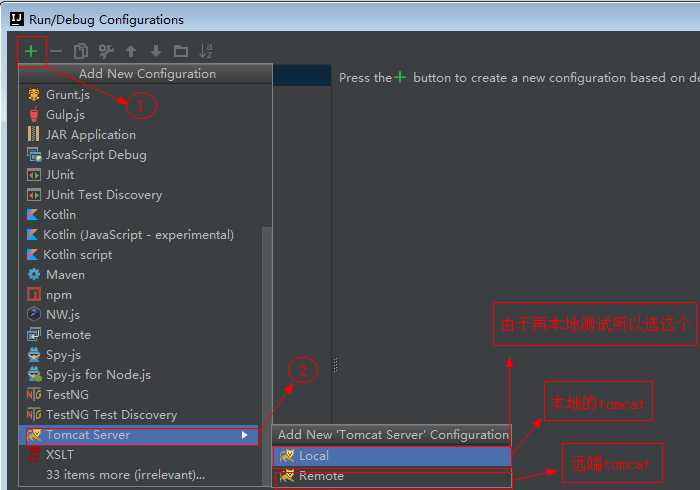Click the IntelliJ IDEA title bar logo

pos(17,19)
